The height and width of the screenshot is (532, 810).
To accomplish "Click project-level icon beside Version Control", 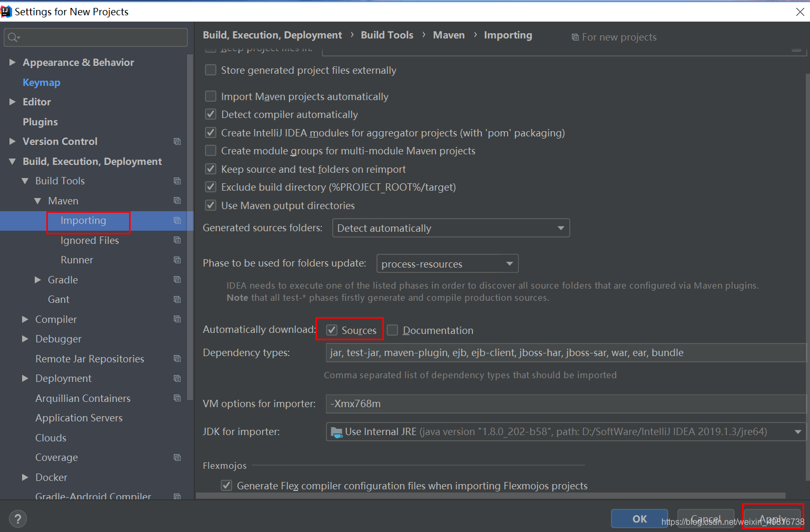I will click(x=177, y=141).
